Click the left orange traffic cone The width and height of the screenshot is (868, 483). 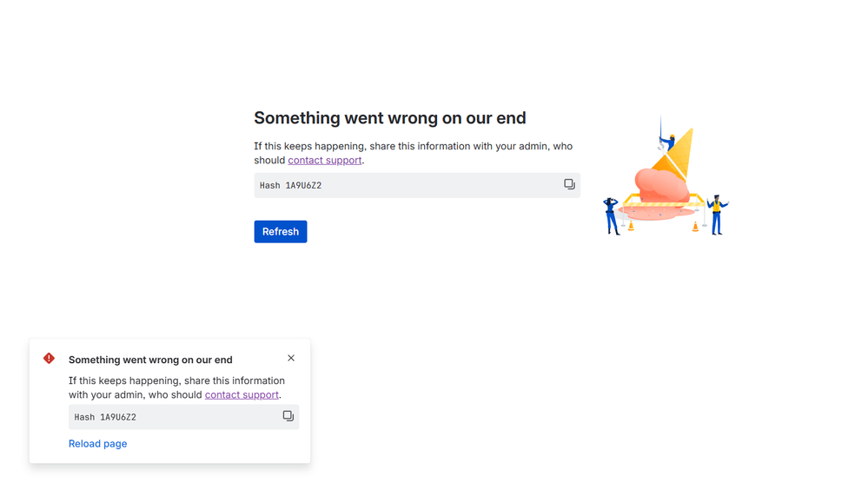pyautogui.click(x=631, y=227)
